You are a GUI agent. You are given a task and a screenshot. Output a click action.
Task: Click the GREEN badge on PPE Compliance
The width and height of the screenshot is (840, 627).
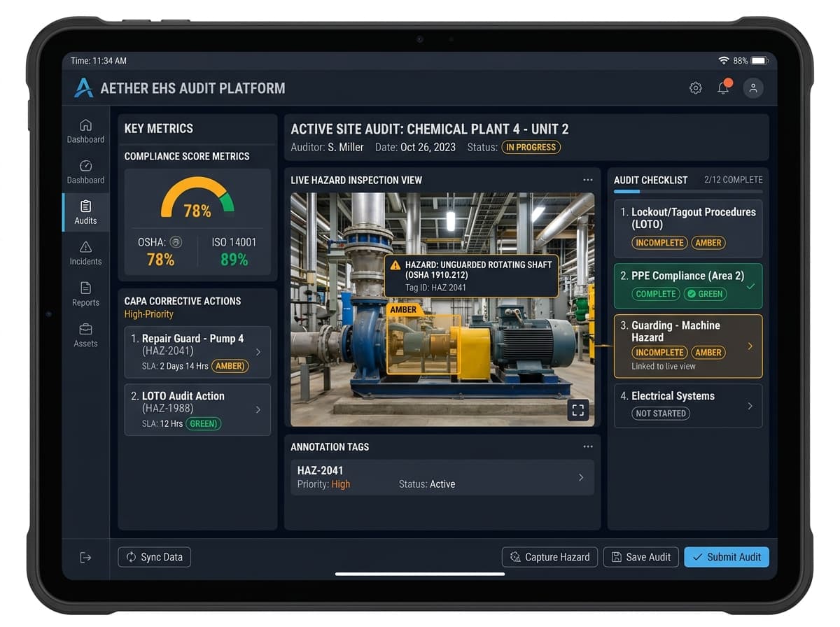tap(705, 294)
